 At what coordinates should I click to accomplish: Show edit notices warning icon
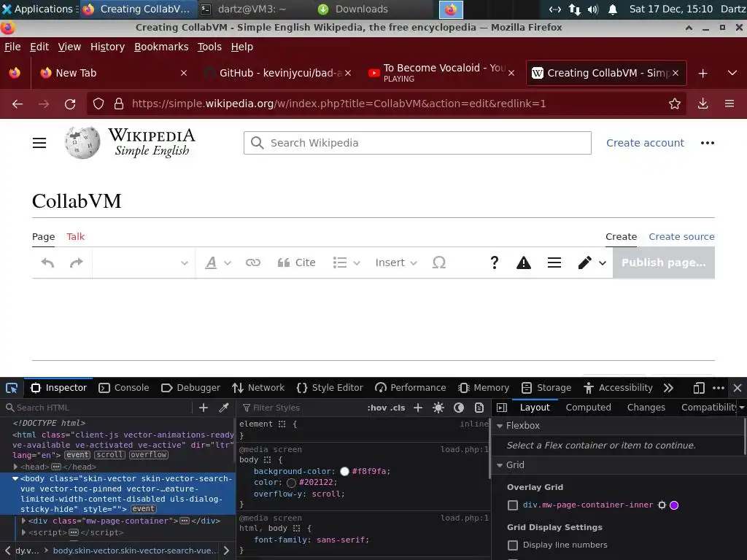click(x=524, y=262)
